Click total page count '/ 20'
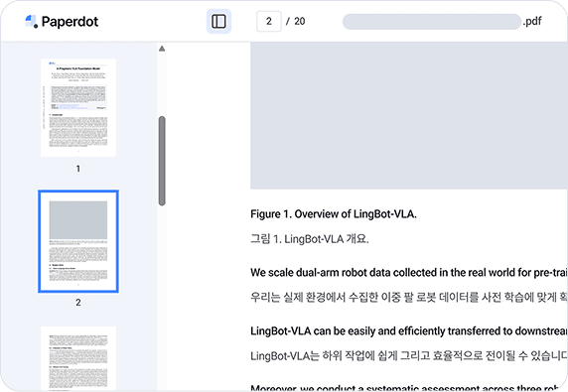The image size is (568, 392). (x=295, y=22)
